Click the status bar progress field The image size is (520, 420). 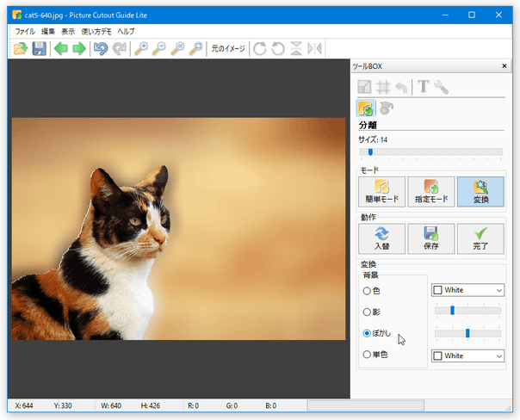365,405
